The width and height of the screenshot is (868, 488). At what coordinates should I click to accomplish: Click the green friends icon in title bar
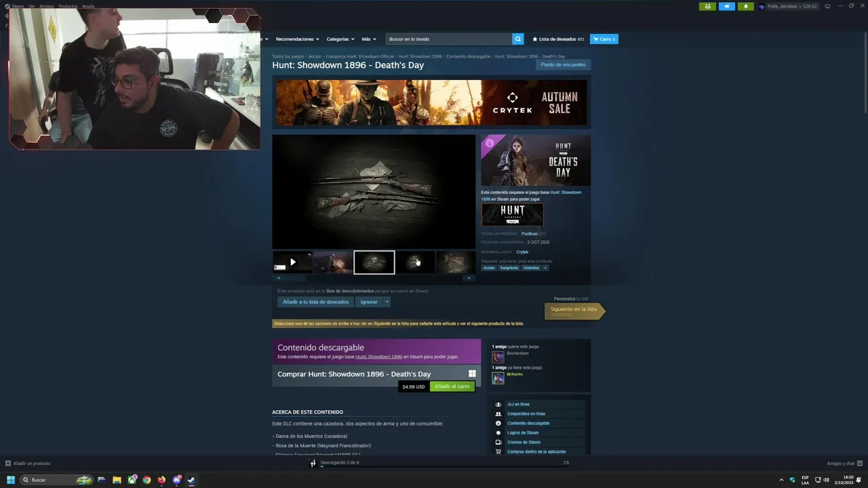coord(707,6)
